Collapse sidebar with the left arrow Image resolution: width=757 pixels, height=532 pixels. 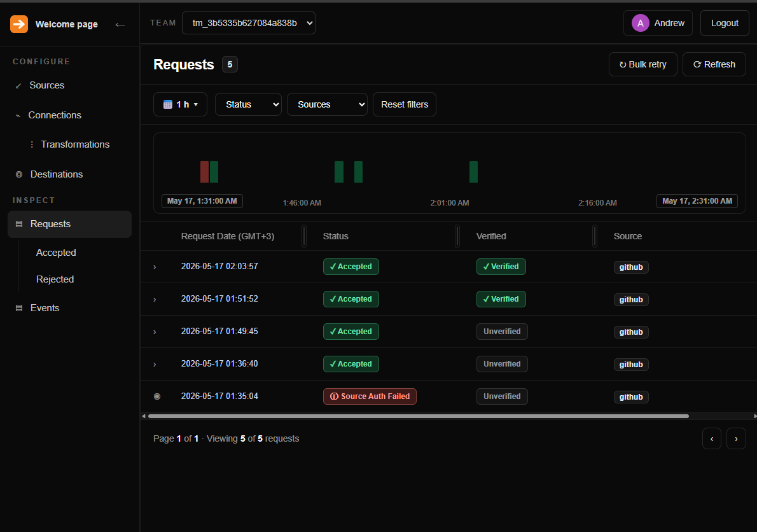[x=120, y=25]
